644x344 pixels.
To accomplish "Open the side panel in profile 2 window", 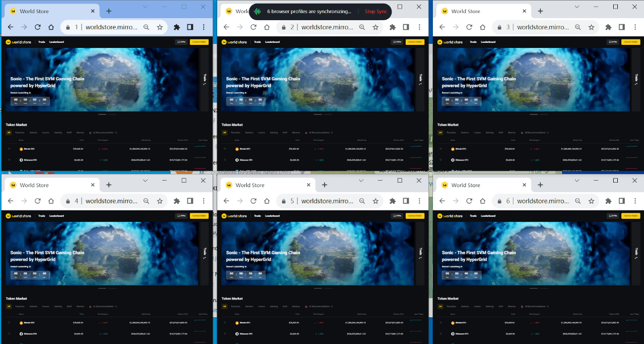I will point(406,27).
